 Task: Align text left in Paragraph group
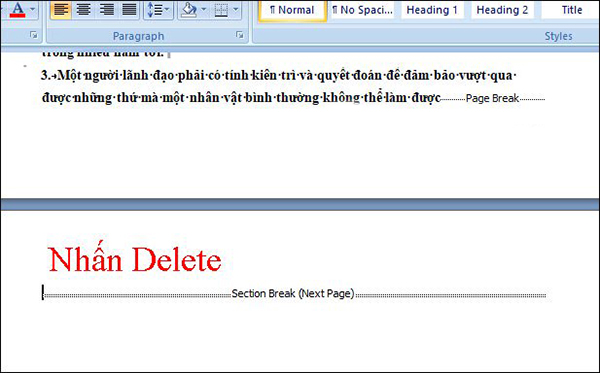click(61, 9)
